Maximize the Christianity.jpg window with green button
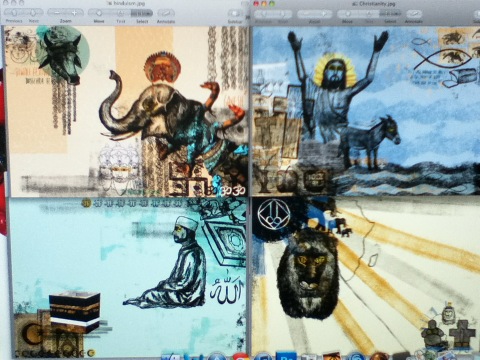This screenshot has width=480, height=360. tap(272, 4)
